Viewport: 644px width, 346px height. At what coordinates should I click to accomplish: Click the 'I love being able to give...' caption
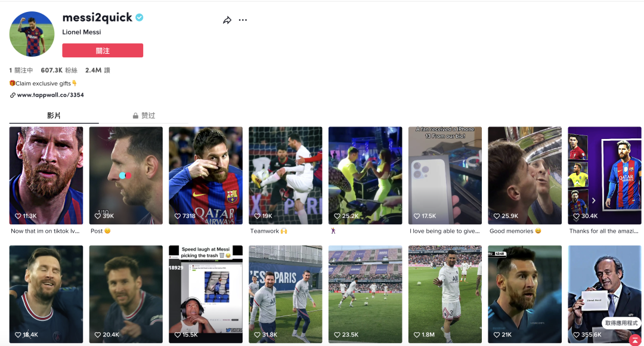click(445, 231)
